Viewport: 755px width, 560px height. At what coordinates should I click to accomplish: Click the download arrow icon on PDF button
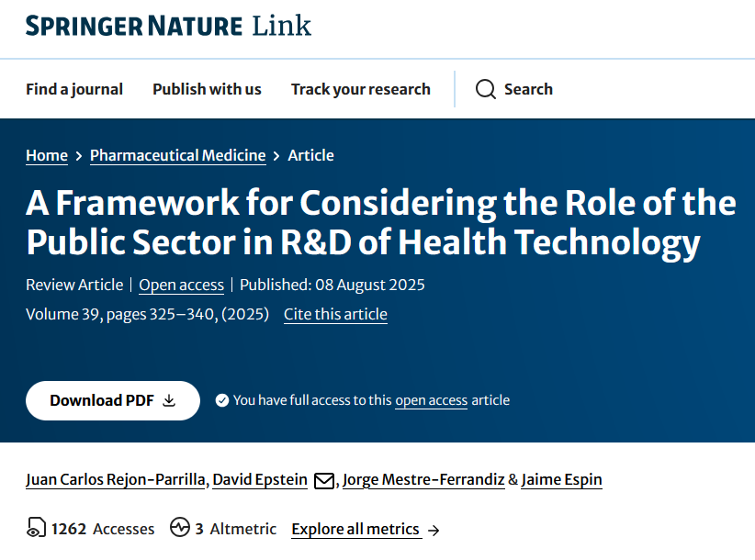coord(169,400)
